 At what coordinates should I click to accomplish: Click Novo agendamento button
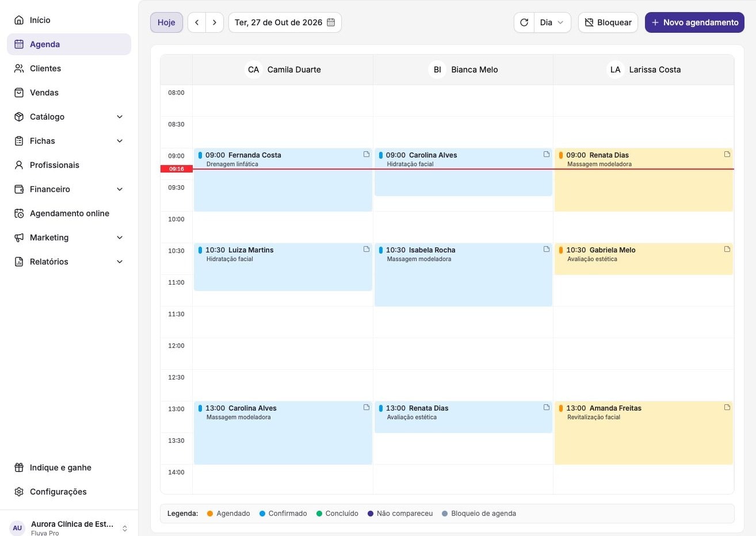coord(694,22)
